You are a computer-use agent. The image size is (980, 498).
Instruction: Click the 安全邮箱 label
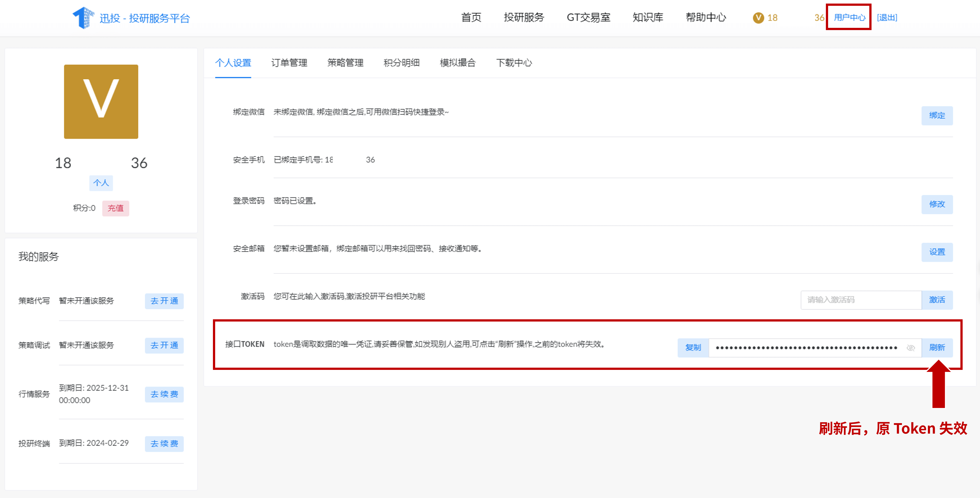[248, 249]
